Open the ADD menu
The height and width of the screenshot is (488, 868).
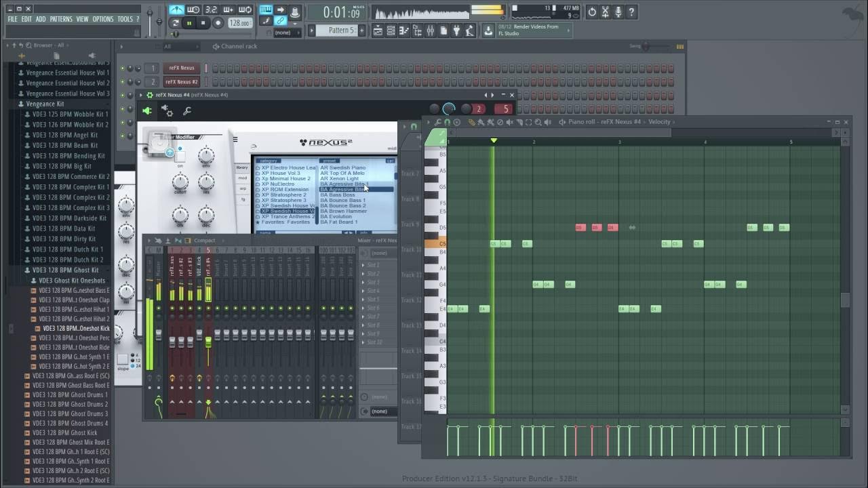click(41, 19)
